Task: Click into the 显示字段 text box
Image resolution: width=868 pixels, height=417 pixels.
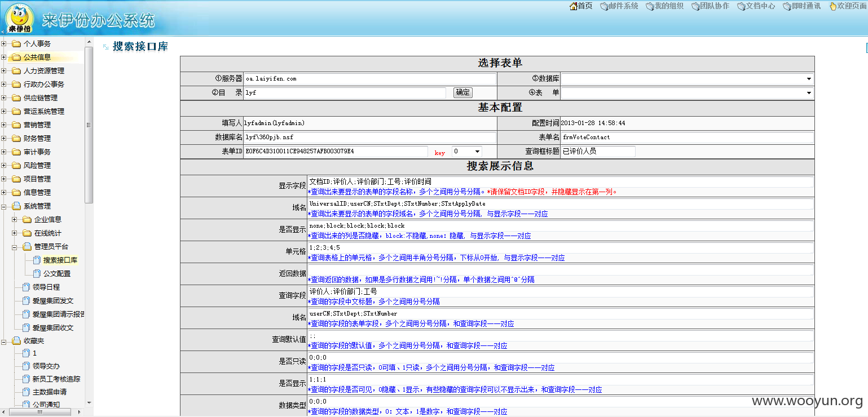Action: 561,181
